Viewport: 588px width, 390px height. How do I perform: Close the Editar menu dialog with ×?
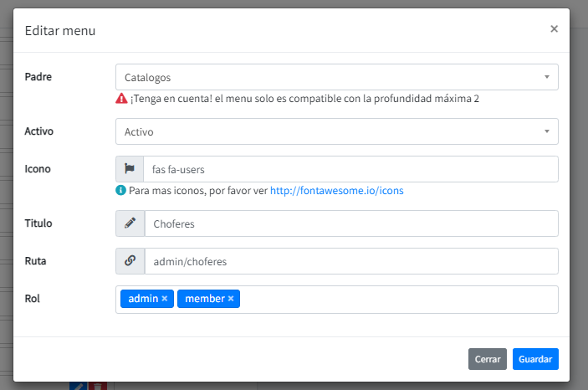[x=554, y=28]
